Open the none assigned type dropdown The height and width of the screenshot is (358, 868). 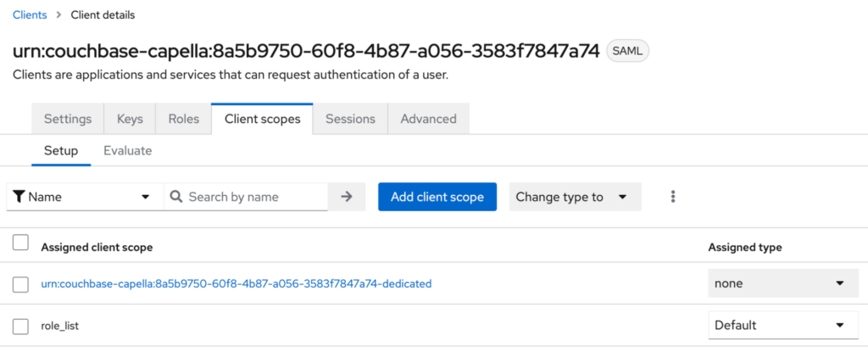(x=783, y=283)
